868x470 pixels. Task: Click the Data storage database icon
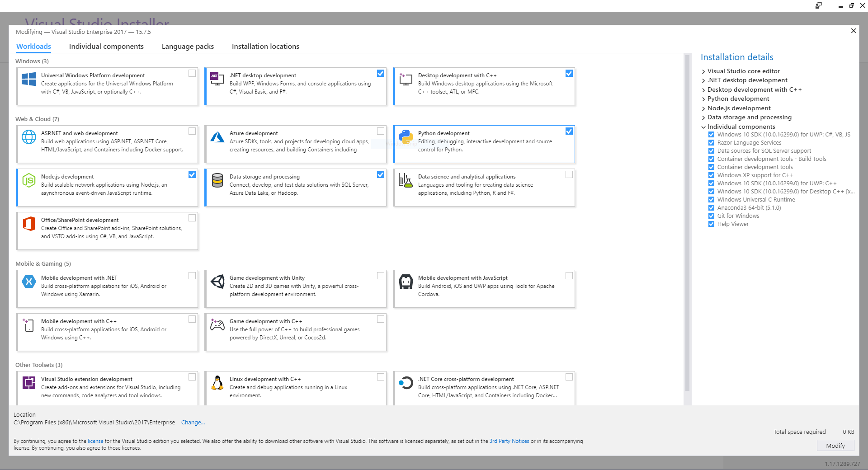pos(217,180)
